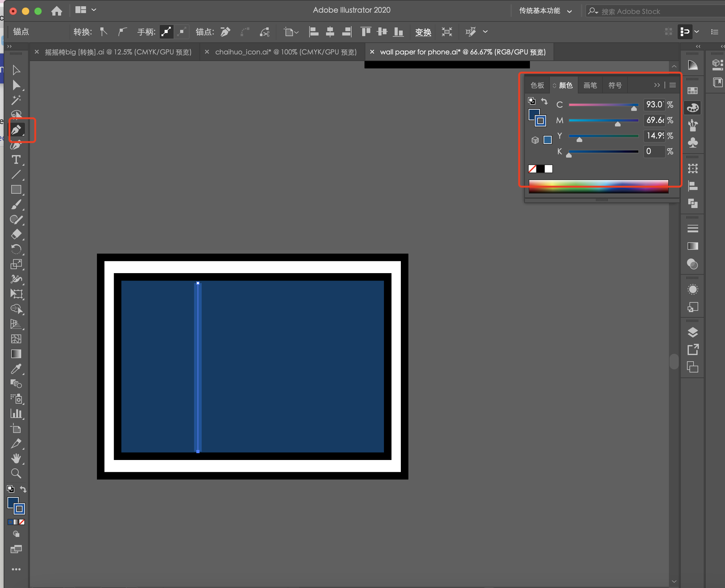The height and width of the screenshot is (588, 725).
Task: Switch to the 摇摇椅big document tab
Action: point(118,52)
